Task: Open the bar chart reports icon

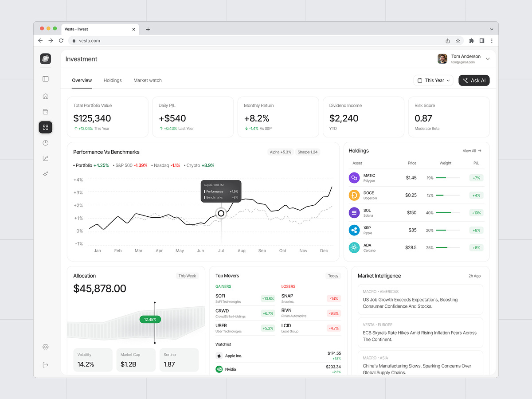Action: [x=45, y=158]
